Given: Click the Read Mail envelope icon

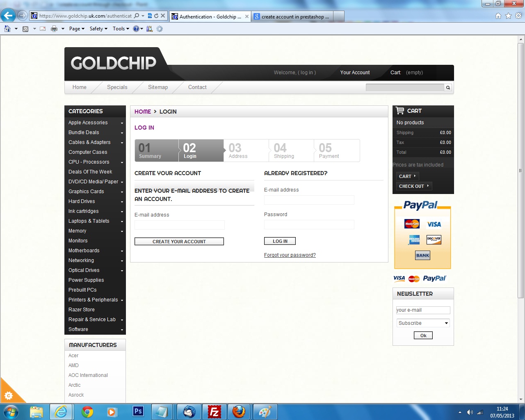Looking at the screenshot, I should coord(43,29).
